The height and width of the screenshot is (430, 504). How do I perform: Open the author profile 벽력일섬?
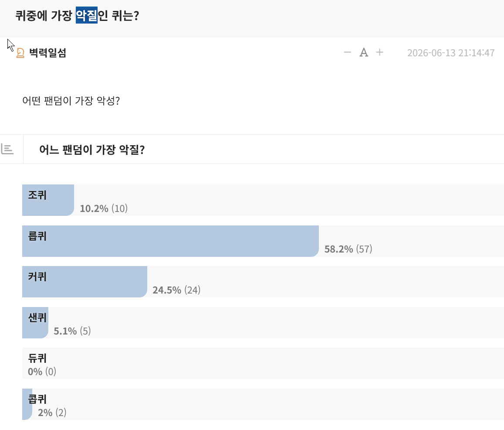[x=47, y=53]
